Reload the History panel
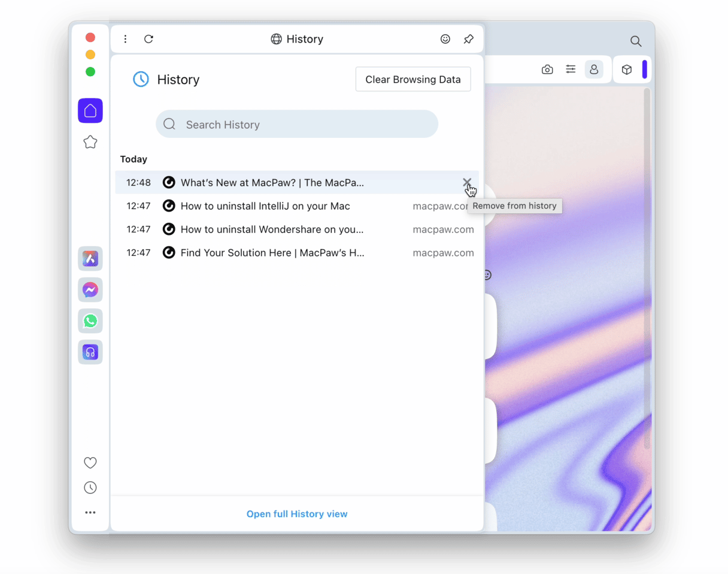728x574 pixels. 149,39
